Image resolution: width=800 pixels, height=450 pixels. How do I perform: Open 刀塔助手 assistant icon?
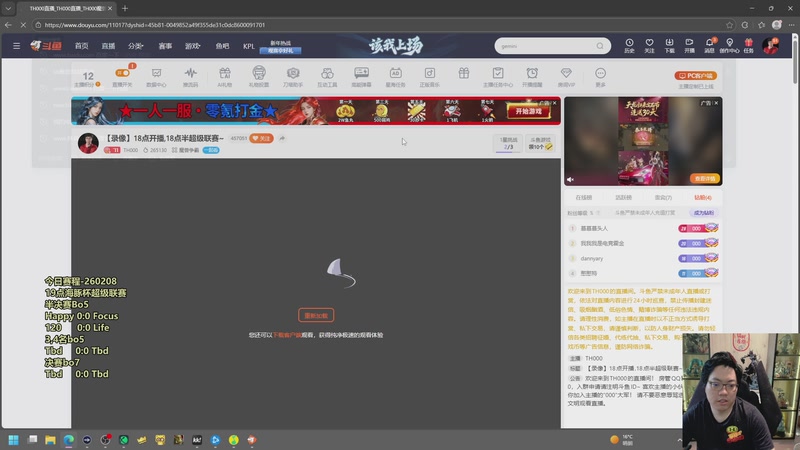coord(293,77)
